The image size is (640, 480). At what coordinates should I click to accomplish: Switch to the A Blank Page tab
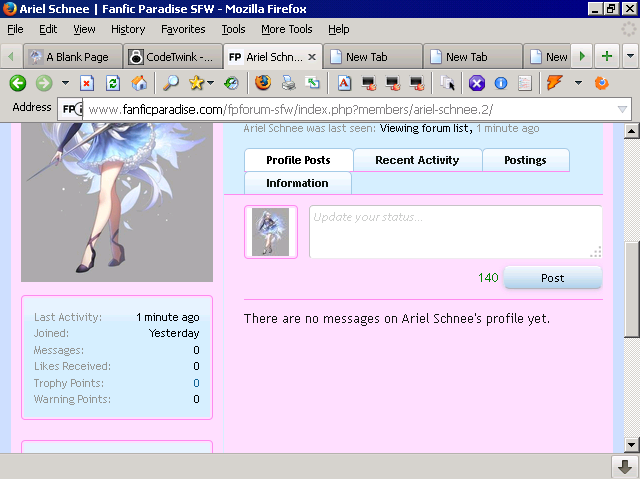click(x=73, y=57)
